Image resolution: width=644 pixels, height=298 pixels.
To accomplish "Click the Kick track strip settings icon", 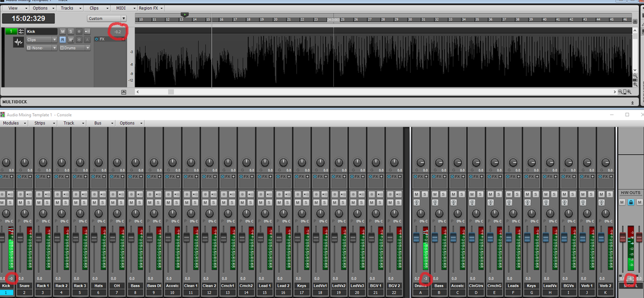I will tap(21, 31).
